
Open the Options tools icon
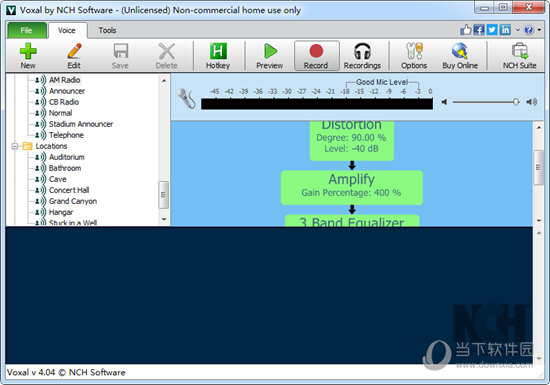coord(414,56)
